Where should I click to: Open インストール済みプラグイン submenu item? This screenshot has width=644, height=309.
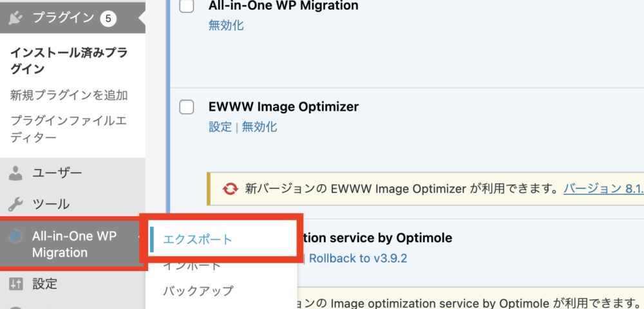tap(69, 61)
